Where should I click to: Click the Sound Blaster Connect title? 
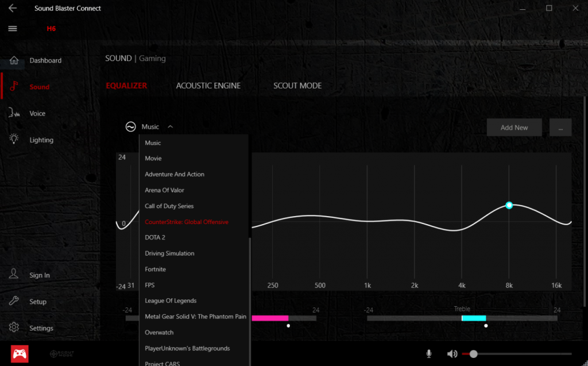(68, 8)
